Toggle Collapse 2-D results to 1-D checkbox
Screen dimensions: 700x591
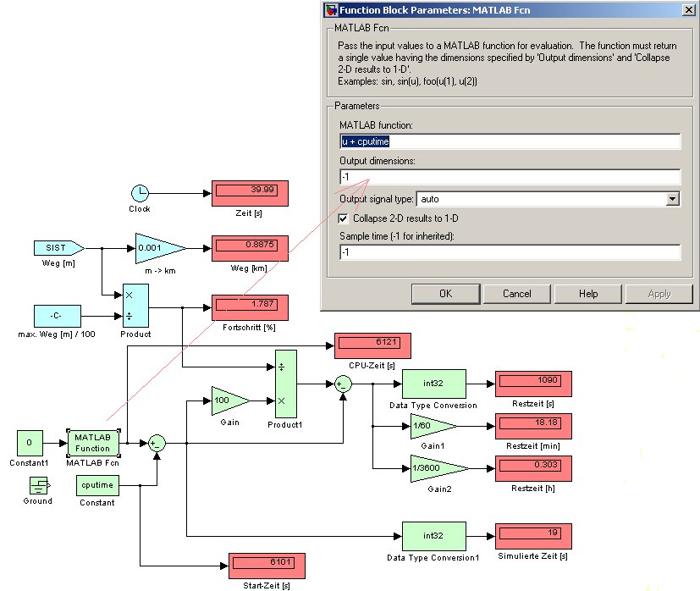[x=344, y=218]
